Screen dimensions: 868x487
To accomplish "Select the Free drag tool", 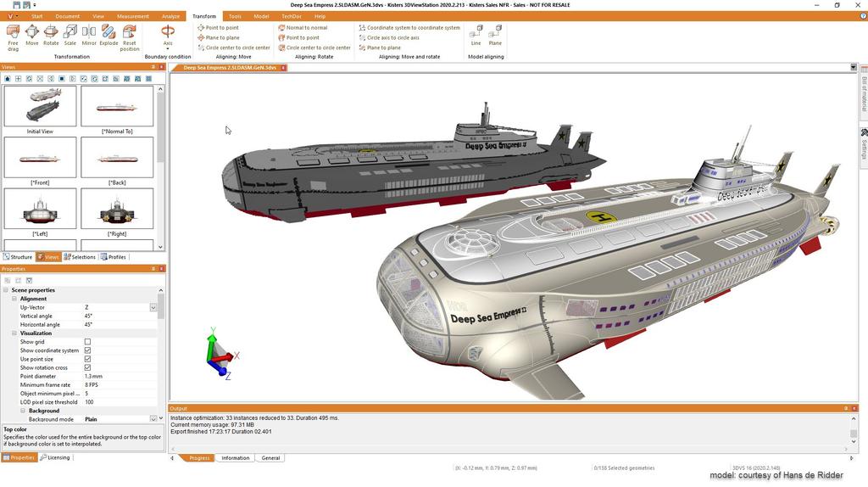I will coord(13,36).
